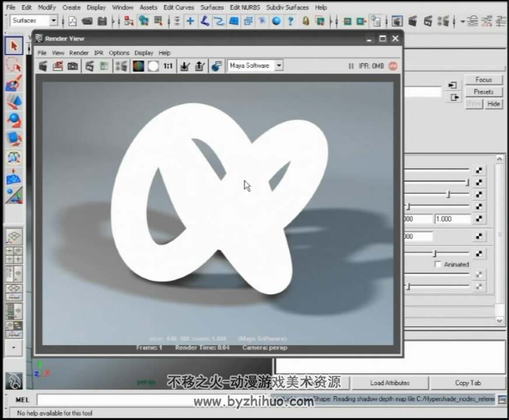Click the output connection arrow icon

(x=455, y=97)
